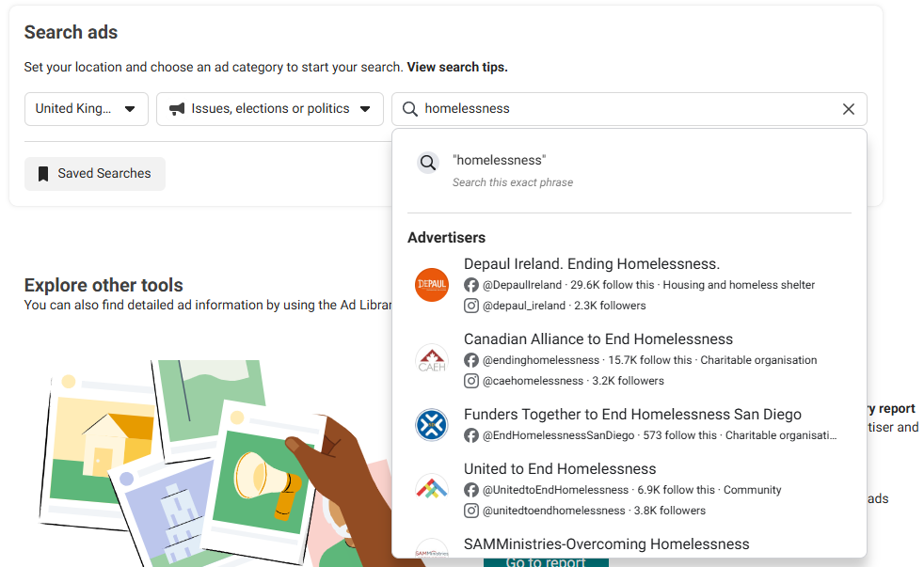Click Instagram icon beside @depaul_ireland
Viewport: 924px width, 567px height.
tap(470, 306)
